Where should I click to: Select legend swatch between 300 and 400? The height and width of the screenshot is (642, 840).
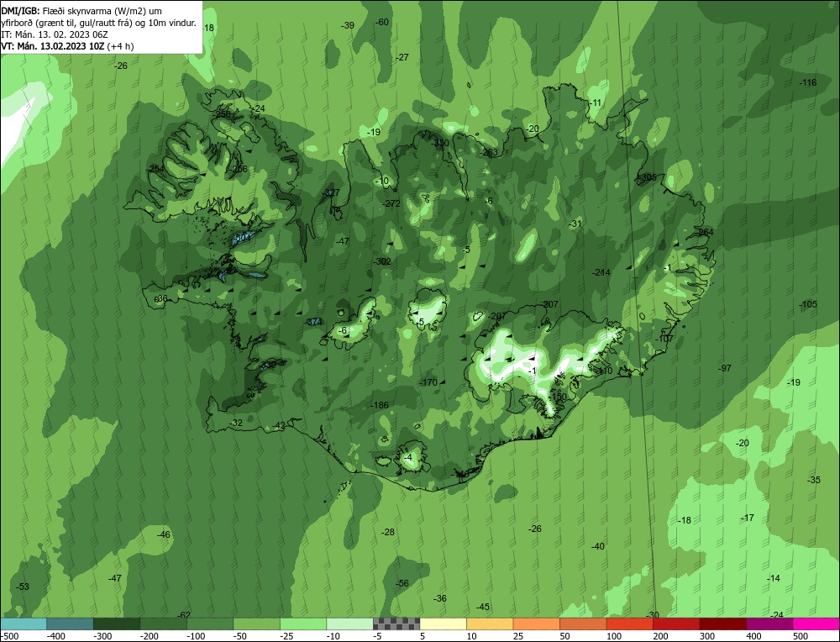click(722, 624)
